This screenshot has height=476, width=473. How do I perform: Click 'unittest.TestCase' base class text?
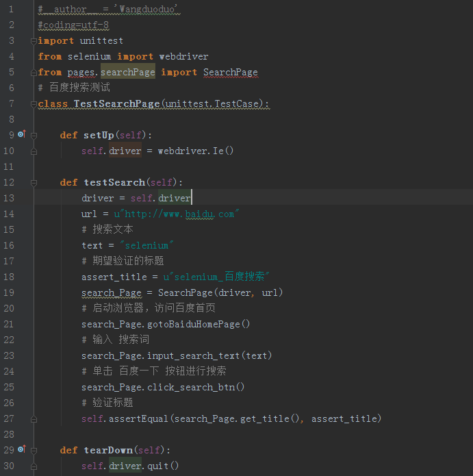click(214, 104)
